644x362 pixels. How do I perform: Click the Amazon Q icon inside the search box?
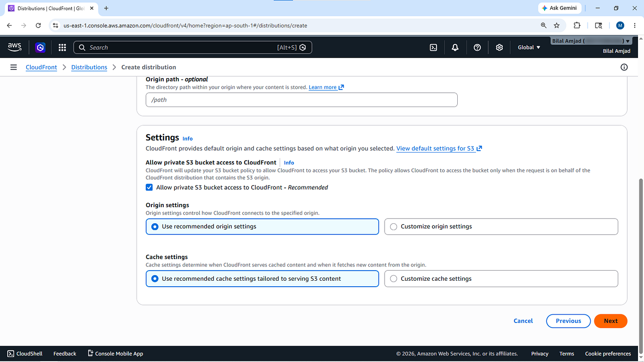coord(303,47)
